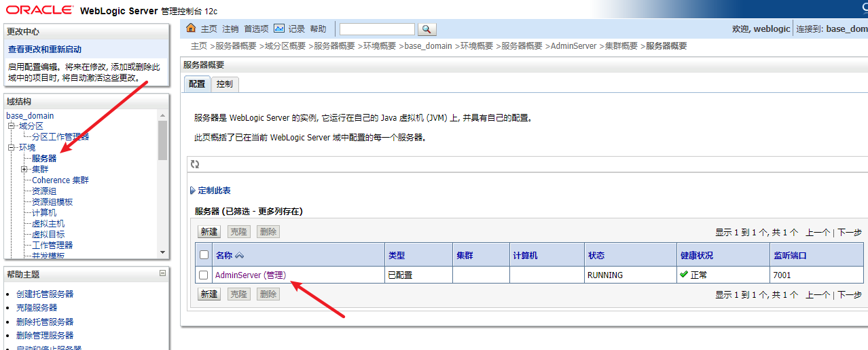The width and height of the screenshot is (868, 350).
Task: Click the top 删除 button
Action: [x=268, y=231]
